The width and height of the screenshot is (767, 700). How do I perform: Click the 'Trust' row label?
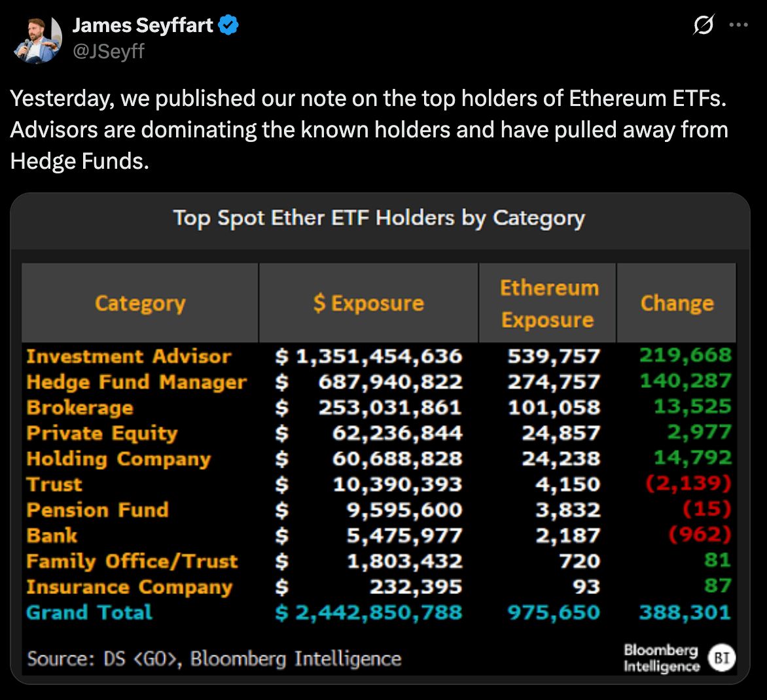pyautogui.click(x=54, y=484)
